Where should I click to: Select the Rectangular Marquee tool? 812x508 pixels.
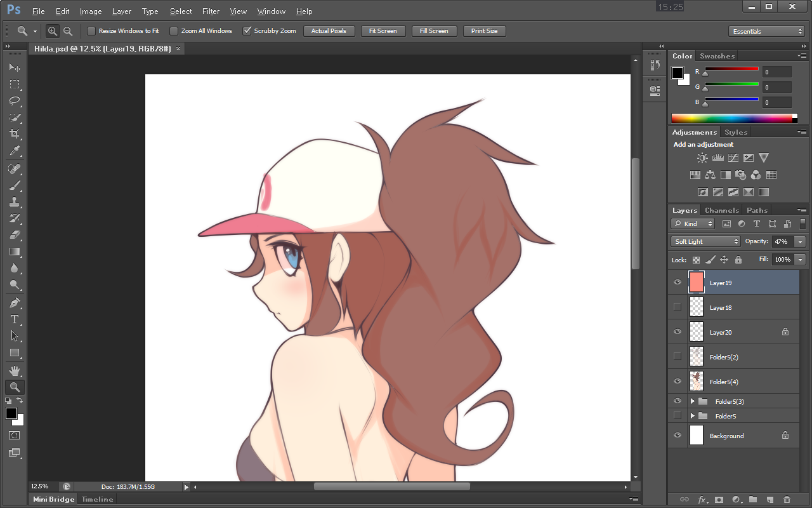[x=14, y=84]
